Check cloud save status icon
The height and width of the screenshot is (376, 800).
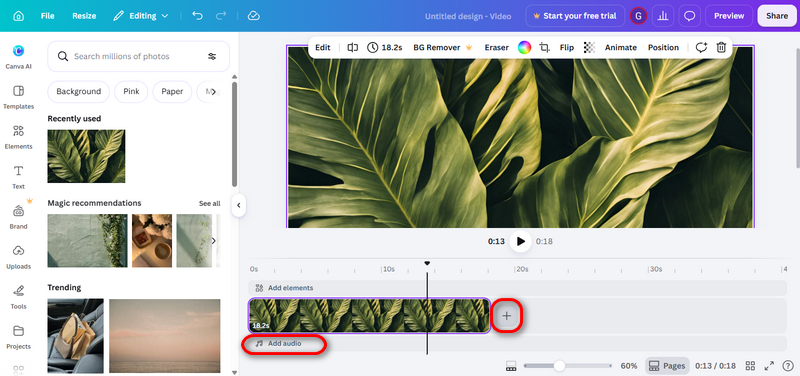pos(254,16)
